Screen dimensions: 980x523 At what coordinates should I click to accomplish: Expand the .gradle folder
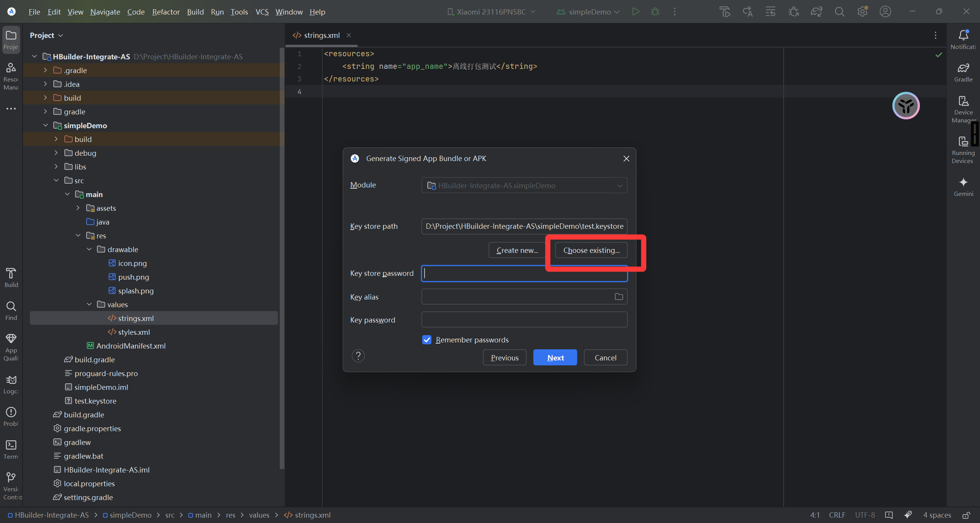pyautogui.click(x=45, y=70)
